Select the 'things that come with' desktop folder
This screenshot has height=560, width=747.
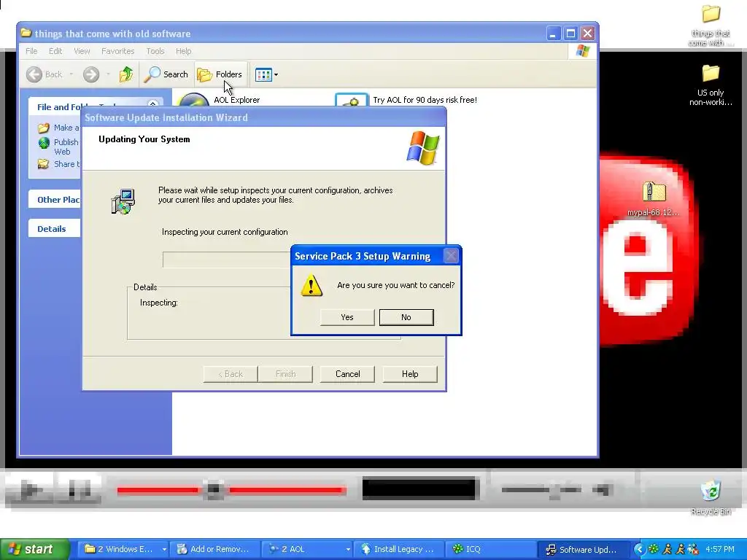pos(711,26)
